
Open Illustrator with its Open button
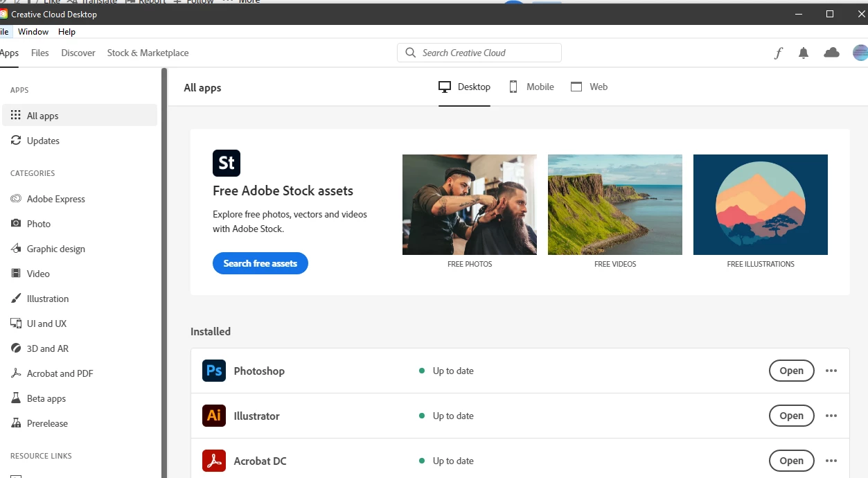click(x=791, y=416)
